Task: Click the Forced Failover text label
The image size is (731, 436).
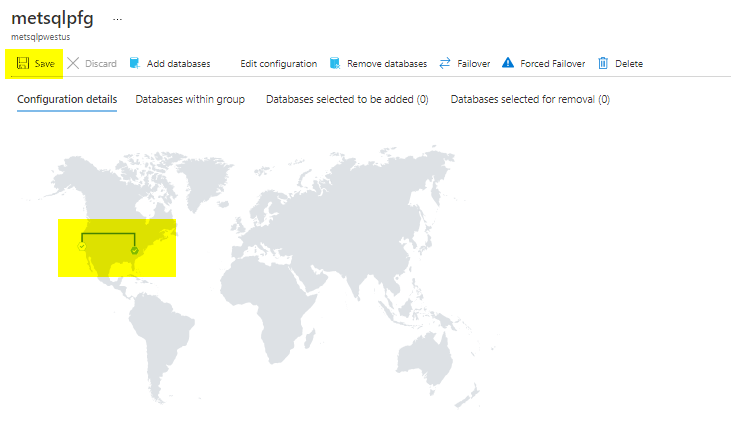Action: click(x=552, y=63)
